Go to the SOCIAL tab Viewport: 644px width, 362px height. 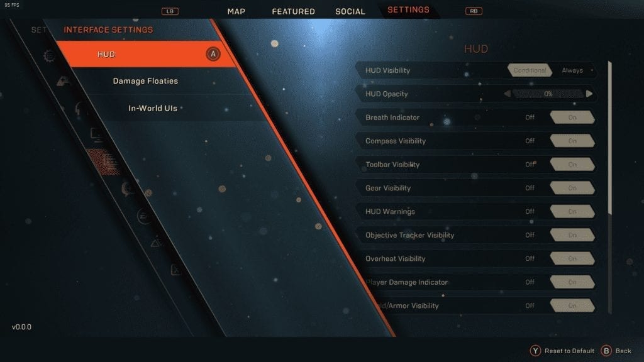pos(350,11)
